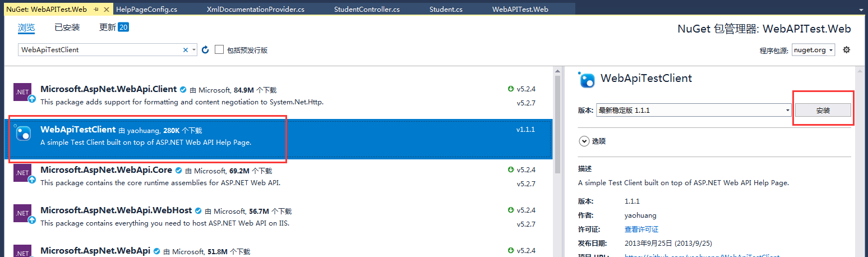Switch to the 已安装 tab
This screenshot has height=257, width=868.
pyautogui.click(x=67, y=27)
